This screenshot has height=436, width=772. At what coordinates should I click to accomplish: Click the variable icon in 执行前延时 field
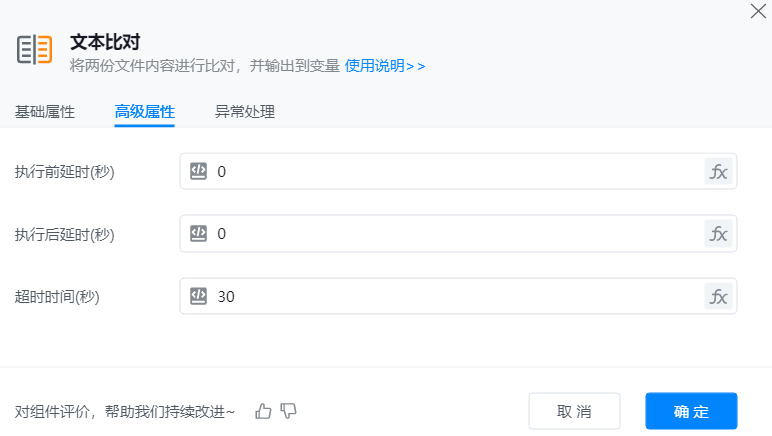[198, 171]
